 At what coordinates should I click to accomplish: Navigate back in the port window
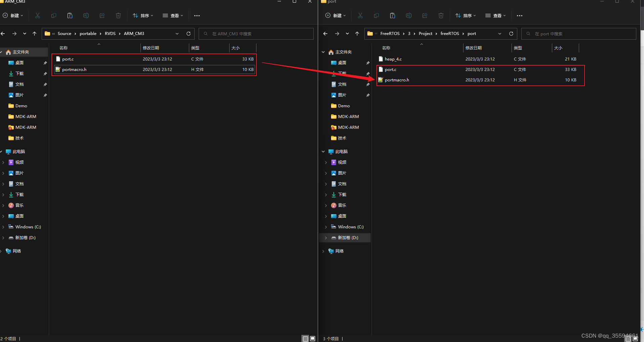click(325, 34)
